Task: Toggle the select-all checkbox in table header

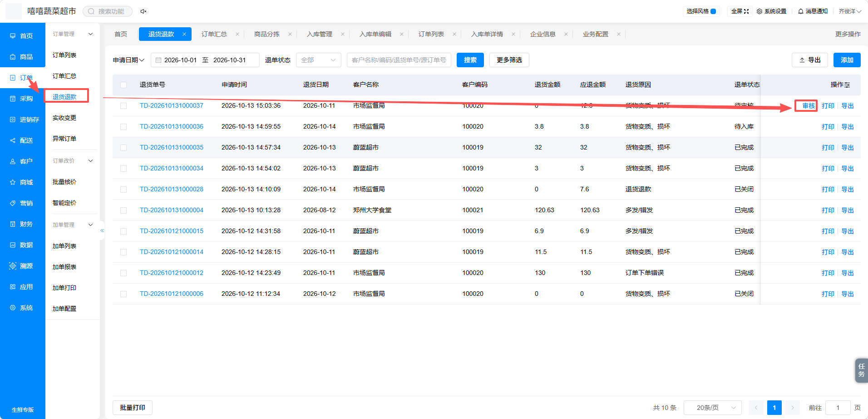Action: point(123,85)
